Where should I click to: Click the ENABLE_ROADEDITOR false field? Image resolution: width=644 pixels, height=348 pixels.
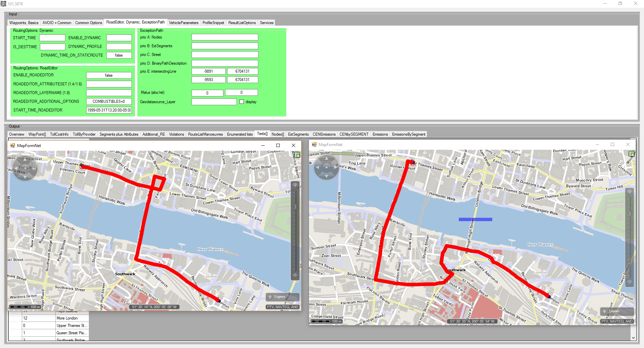[x=109, y=75]
